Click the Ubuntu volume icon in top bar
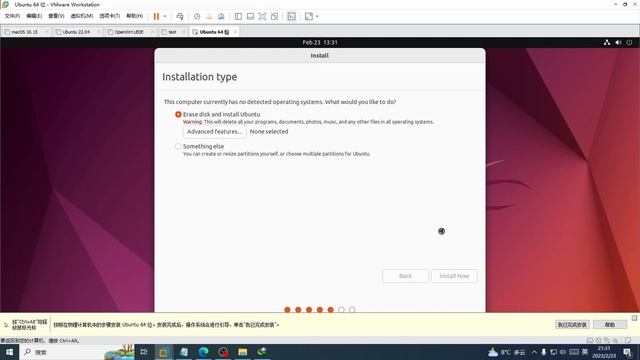The height and width of the screenshot is (360, 640). point(618,42)
